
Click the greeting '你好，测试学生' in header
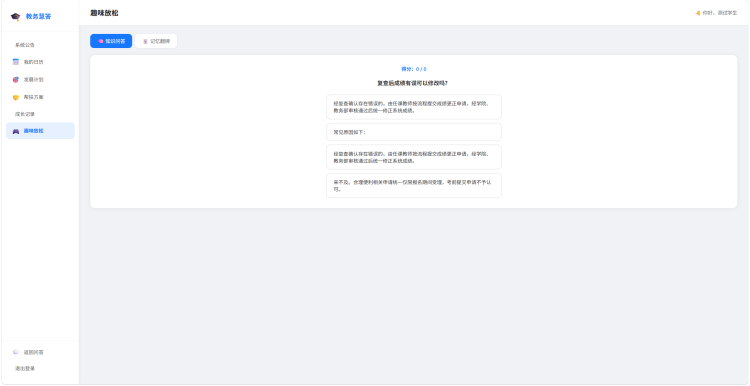[x=720, y=13]
